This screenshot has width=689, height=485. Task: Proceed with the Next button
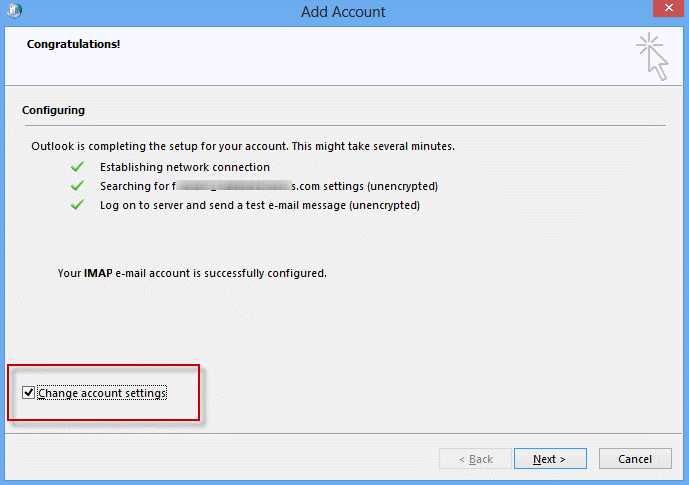pos(550,459)
